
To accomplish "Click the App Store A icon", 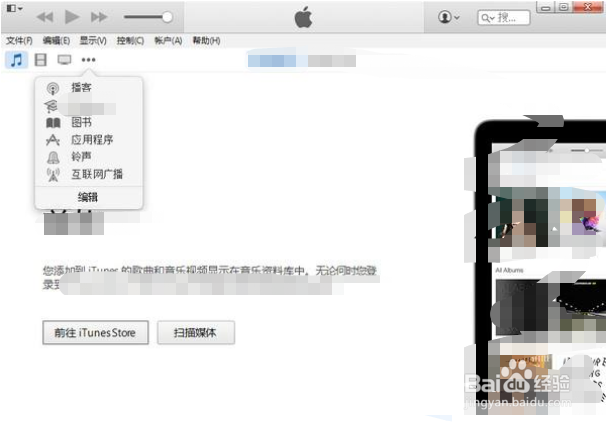I will pos(53,140).
